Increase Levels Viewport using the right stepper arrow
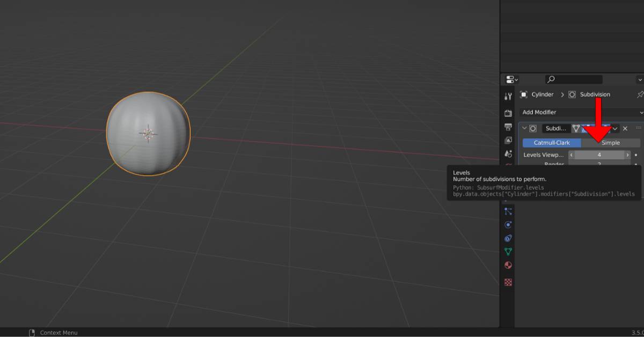This screenshot has width=644, height=337. point(628,155)
